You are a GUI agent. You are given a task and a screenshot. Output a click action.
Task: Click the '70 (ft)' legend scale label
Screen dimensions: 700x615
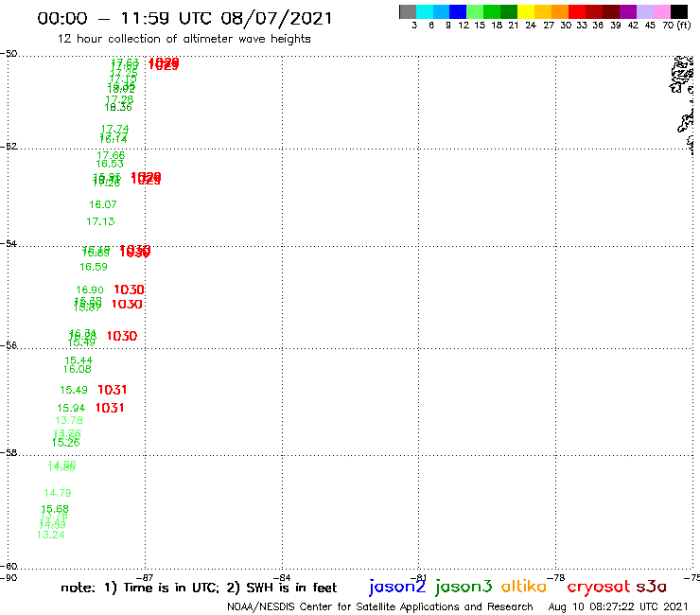(x=676, y=26)
